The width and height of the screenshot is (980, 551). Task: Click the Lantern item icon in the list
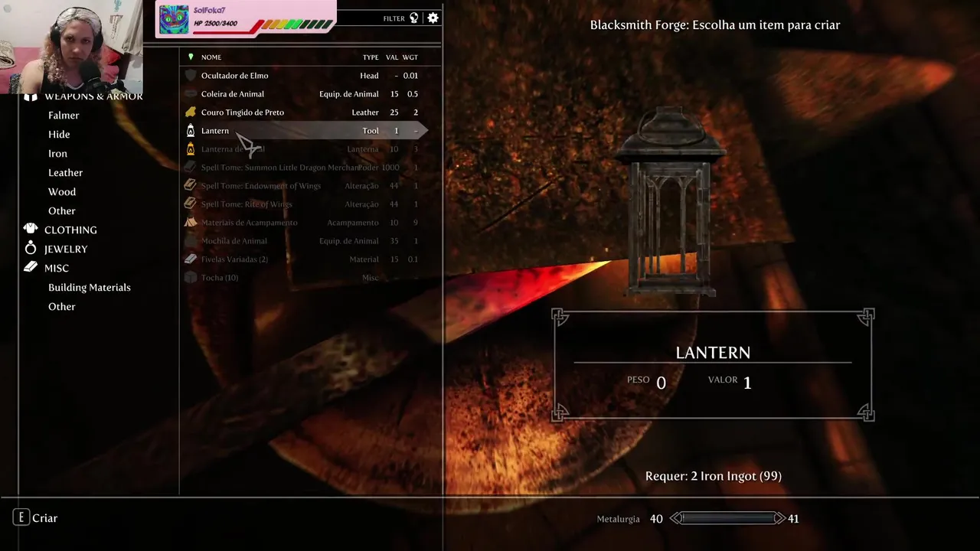[191, 131]
